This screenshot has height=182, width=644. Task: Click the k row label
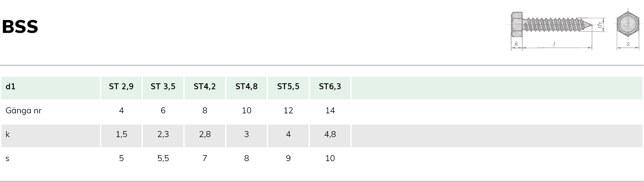coord(8,134)
